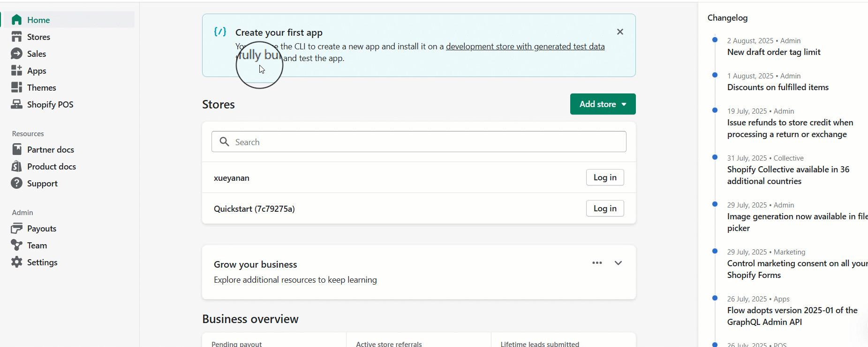Open Partner docs bookmark icon
This screenshot has height=347, width=868.
click(17, 149)
